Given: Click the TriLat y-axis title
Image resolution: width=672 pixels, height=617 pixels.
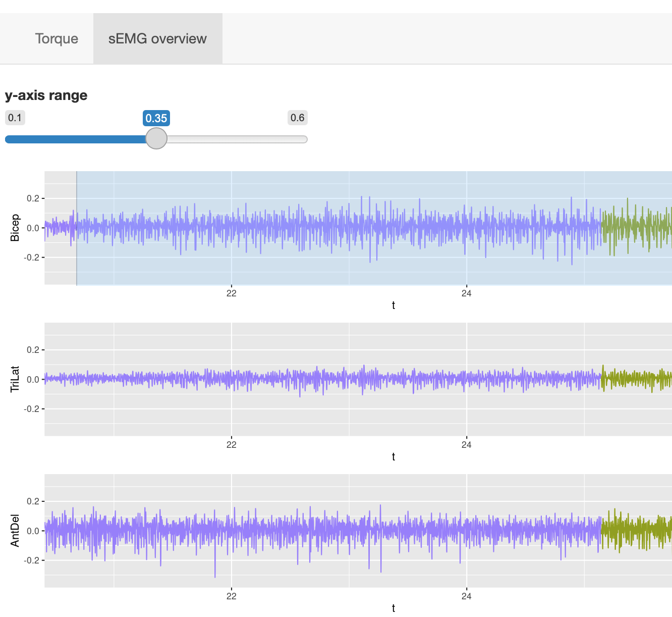Looking at the screenshot, I should tap(15, 379).
